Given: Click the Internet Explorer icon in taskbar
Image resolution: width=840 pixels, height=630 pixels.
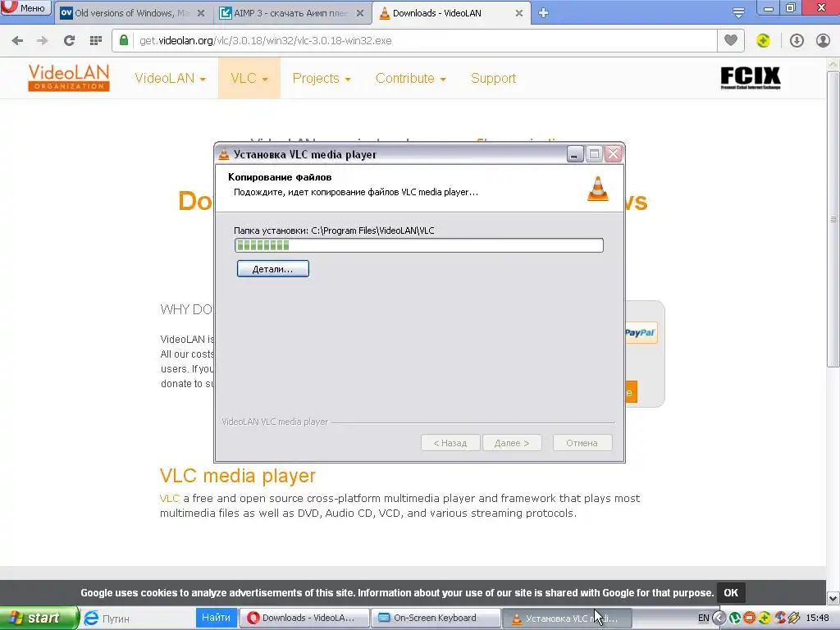Looking at the screenshot, I should (x=92, y=618).
